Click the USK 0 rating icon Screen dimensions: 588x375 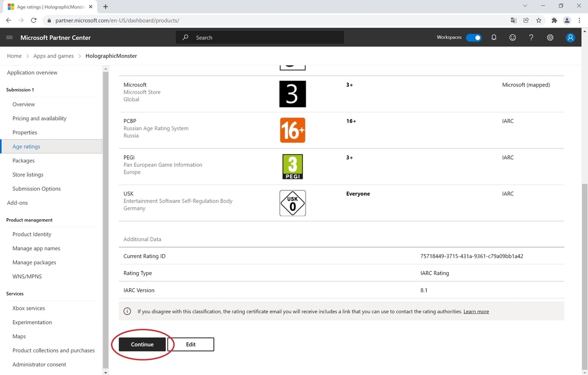point(293,203)
